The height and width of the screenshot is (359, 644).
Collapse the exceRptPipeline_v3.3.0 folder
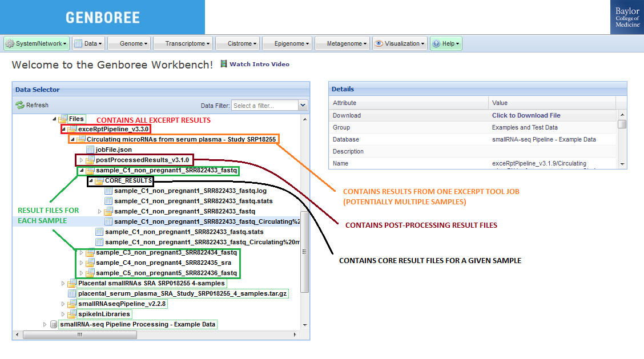(x=63, y=130)
